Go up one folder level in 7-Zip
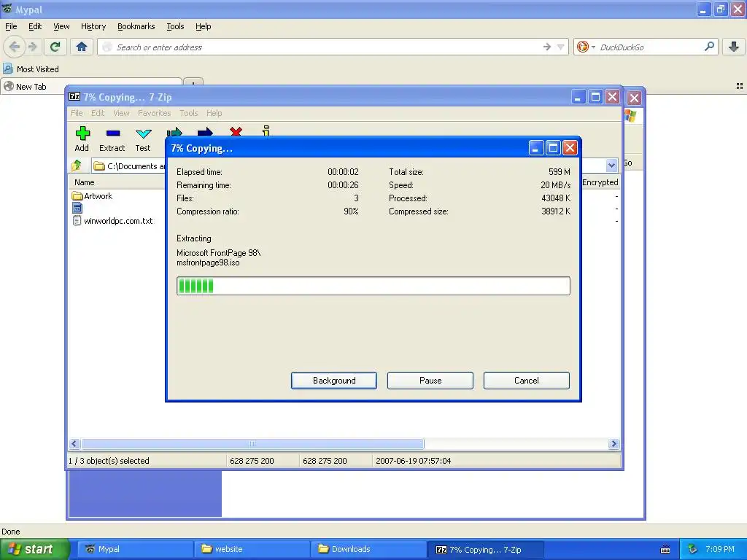The image size is (747, 560). coord(77,166)
